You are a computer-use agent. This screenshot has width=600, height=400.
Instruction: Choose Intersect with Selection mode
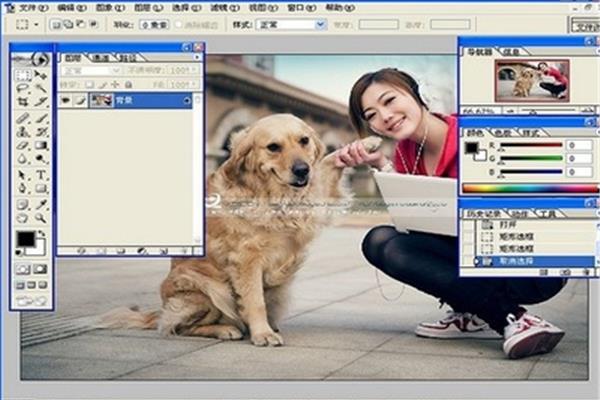[93, 25]
